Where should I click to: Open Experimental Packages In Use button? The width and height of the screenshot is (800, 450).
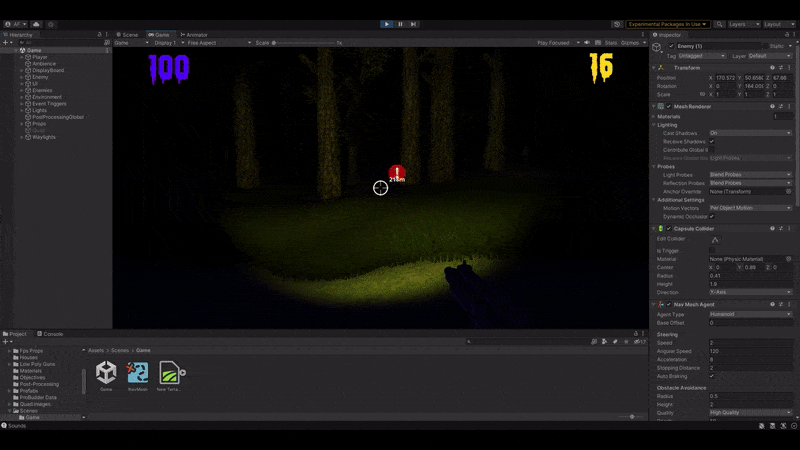[x=667, y=24]
